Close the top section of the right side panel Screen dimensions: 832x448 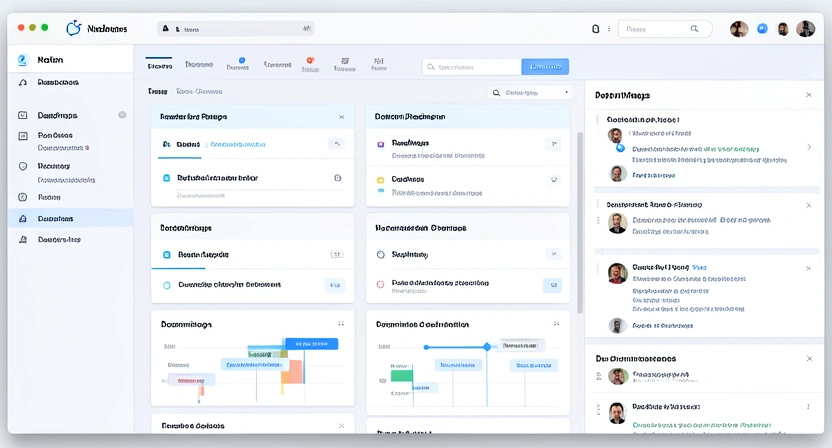tap(809, 96)
